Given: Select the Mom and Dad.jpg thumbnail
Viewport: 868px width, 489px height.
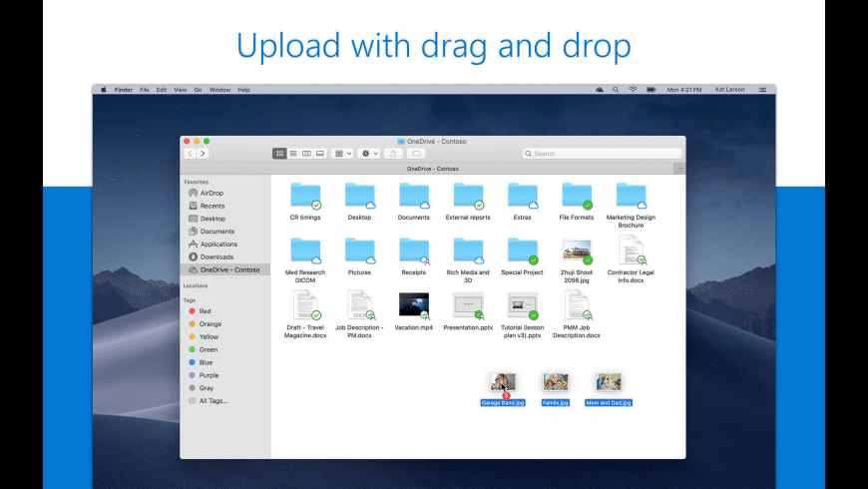Looking at the screenshot, I should click(609, 381).
